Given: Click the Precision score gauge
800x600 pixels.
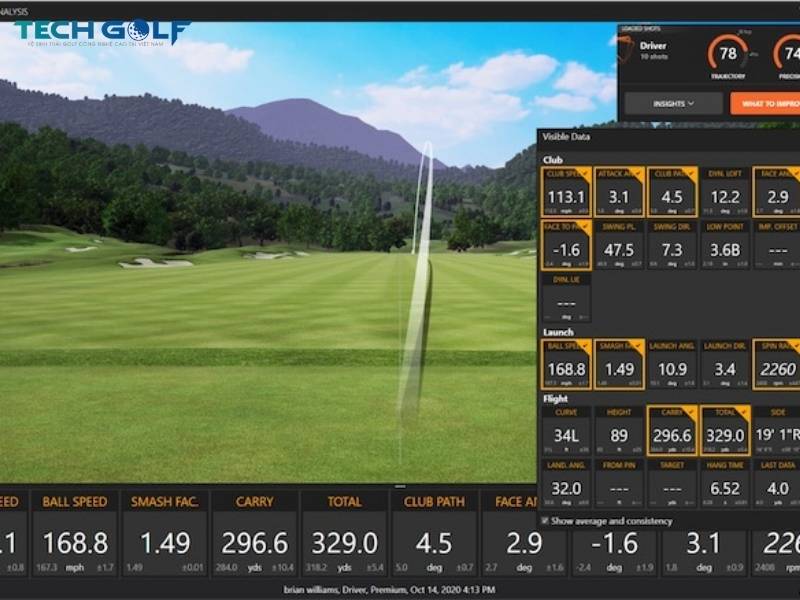Looking at the screenshot, I should 784,54.
